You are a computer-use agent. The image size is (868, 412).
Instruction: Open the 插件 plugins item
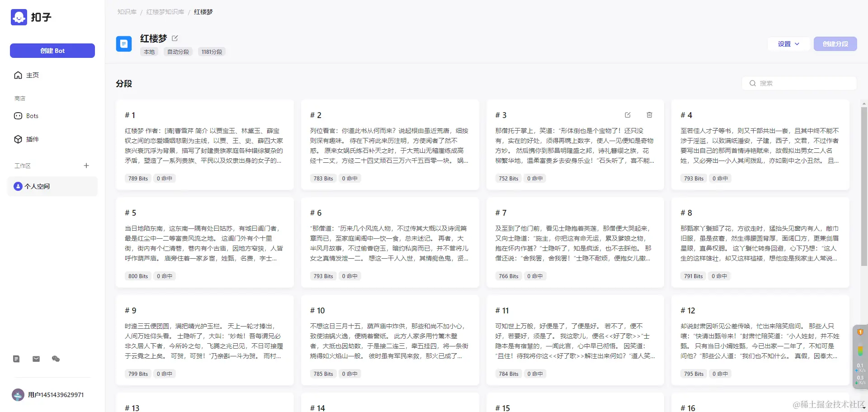52,139
